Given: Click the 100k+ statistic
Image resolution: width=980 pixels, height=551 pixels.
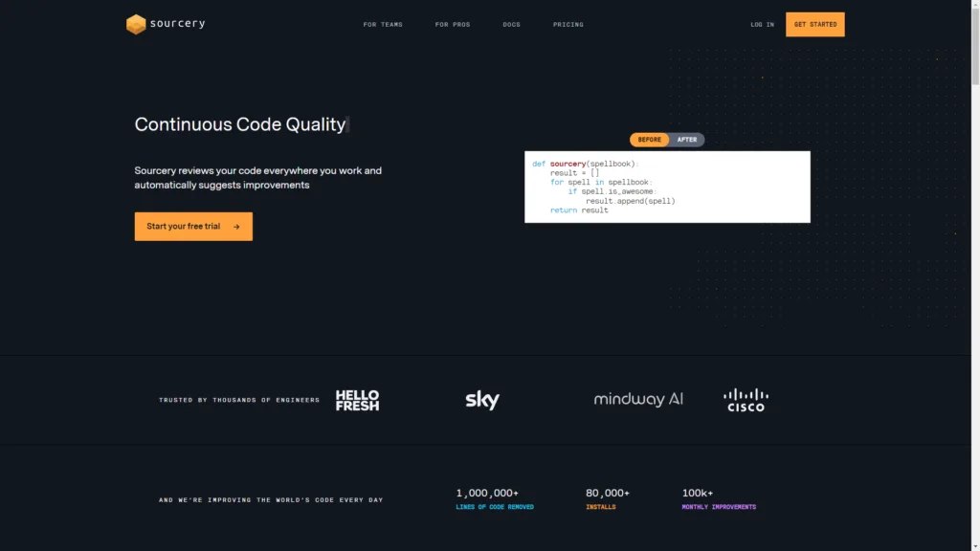Looking at the screenshot, I should tap(697, 493).
